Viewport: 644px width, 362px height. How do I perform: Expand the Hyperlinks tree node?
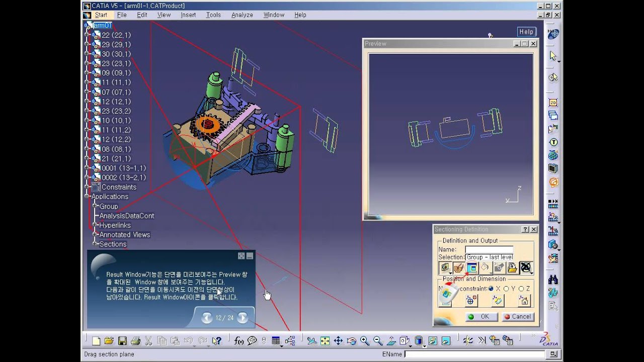95,225
